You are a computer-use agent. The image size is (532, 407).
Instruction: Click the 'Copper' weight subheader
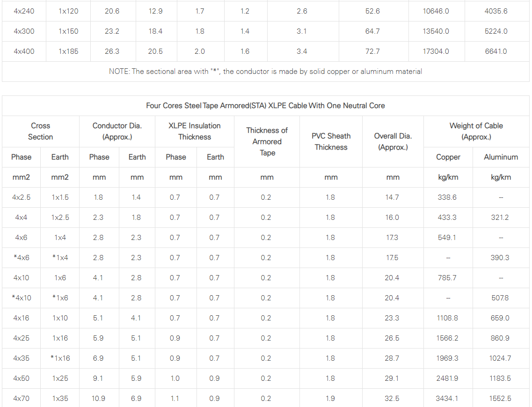click(448, 157)
